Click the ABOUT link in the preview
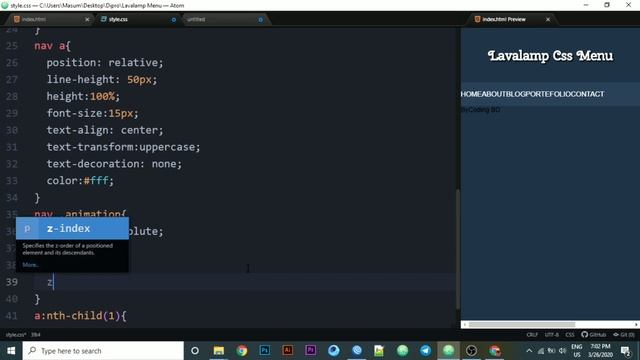640x360 pixels. (x=494, y=94)
